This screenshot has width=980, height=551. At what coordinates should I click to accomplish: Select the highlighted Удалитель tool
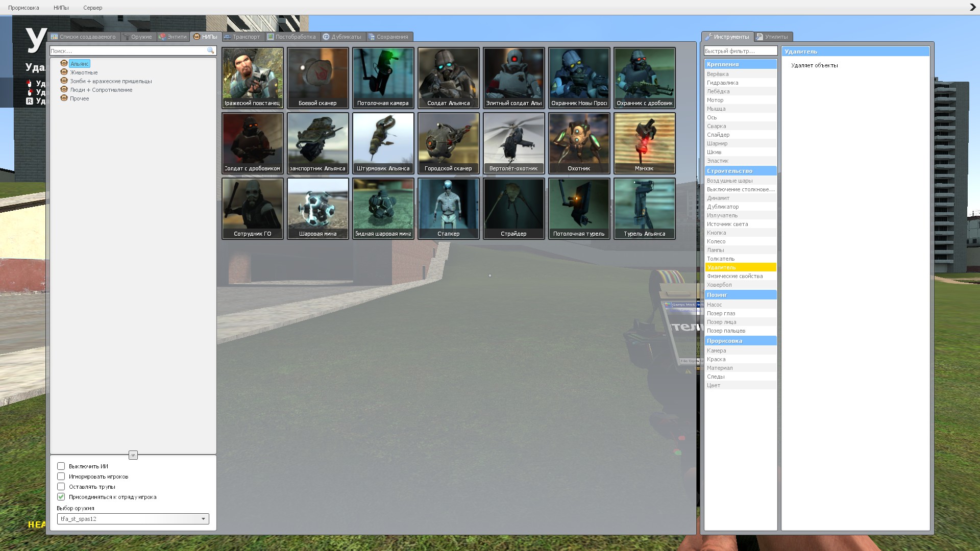tap(740, 267)
